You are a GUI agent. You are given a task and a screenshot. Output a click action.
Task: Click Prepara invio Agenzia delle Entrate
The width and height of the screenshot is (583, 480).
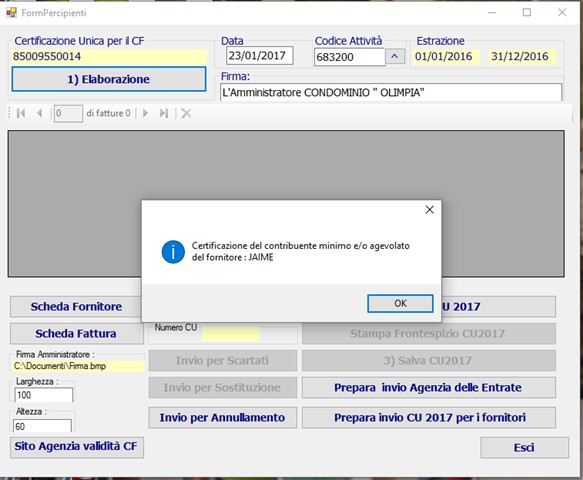pos(429,387)
